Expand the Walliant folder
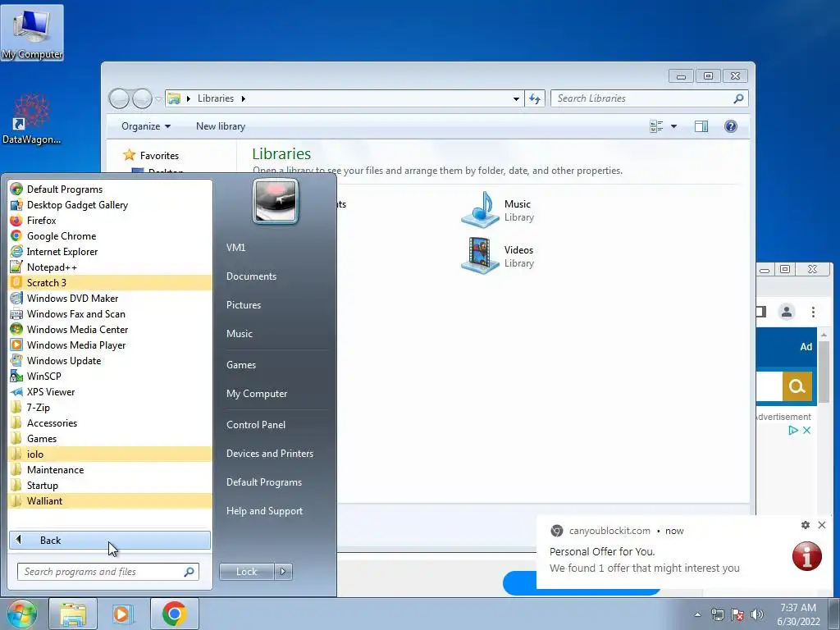Viewport: 840px width, 630px height. click(x=110, y=500)
